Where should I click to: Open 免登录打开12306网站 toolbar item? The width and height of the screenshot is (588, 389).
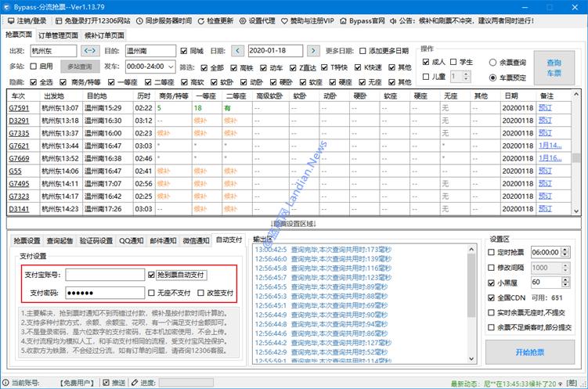(x=93, y=21)
